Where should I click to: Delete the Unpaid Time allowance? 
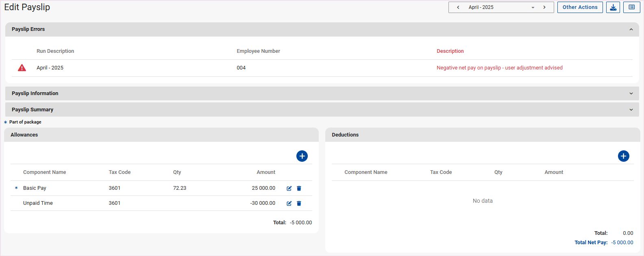click(299, 204)
